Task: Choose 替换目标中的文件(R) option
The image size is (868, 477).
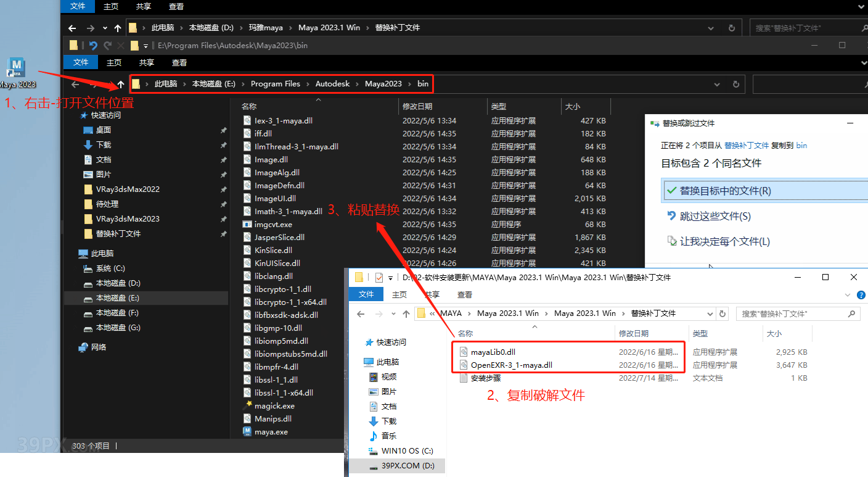Action: point(764,191)
